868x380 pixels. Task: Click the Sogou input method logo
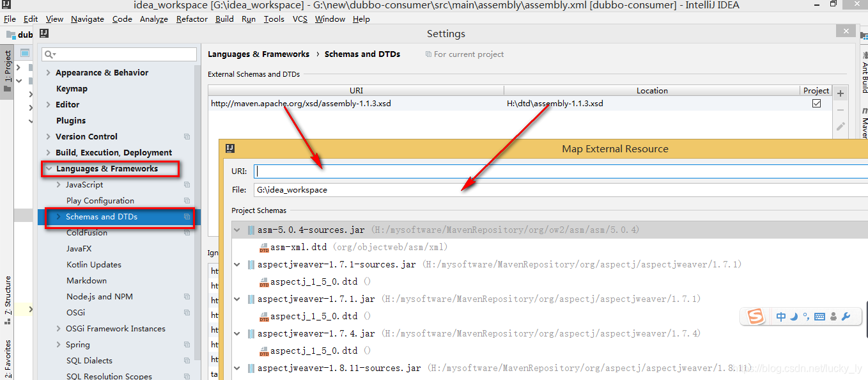pos(756,317)
